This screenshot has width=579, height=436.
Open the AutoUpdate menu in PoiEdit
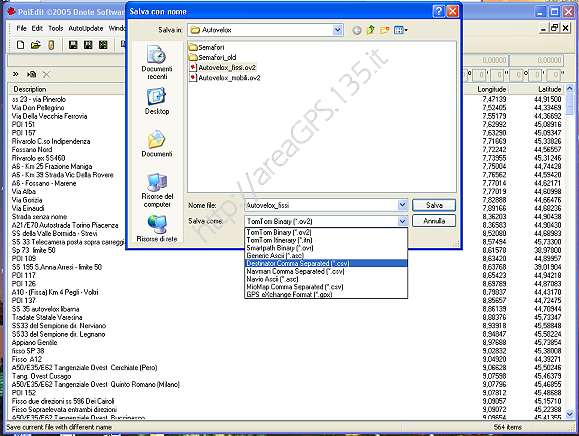[86, 28]
